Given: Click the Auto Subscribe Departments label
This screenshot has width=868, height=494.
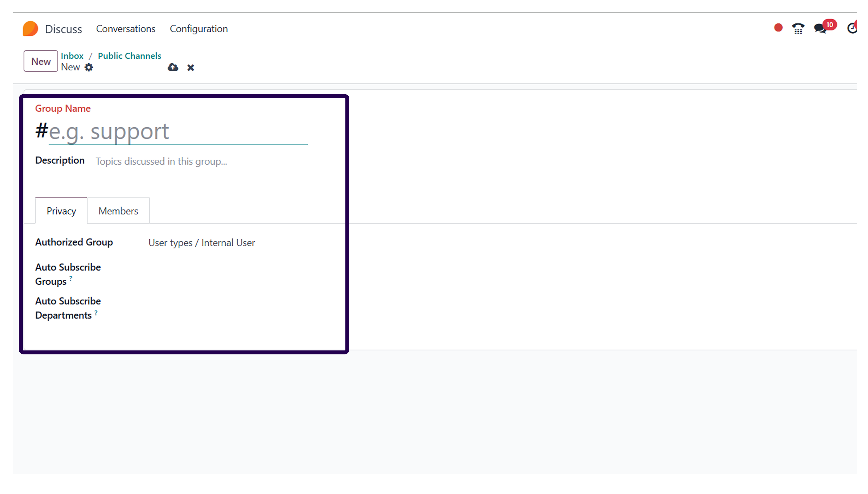Looking at the screenshot, I should (x=68, y=308).
